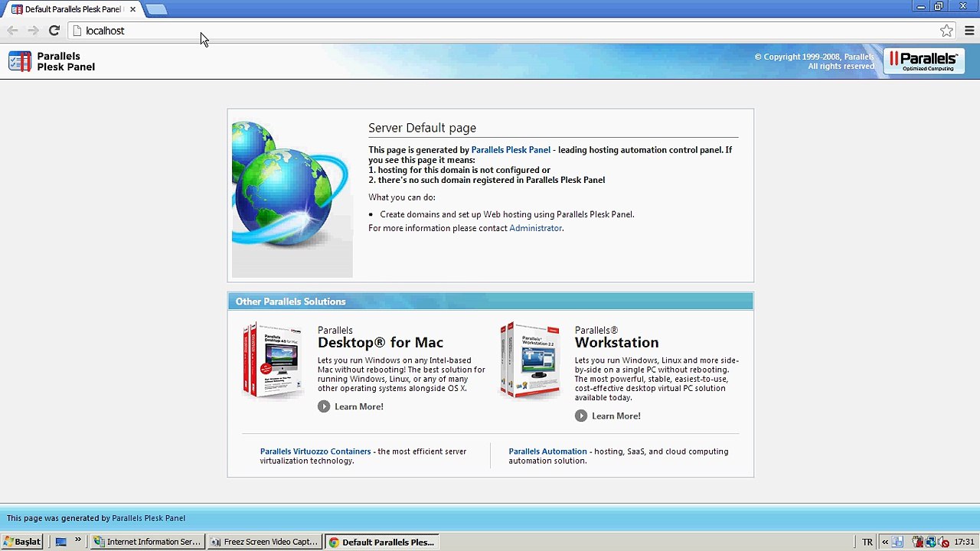980x551 pixels.
Task: Expand the quick launch chevron
Action: (x=78, y=541)
